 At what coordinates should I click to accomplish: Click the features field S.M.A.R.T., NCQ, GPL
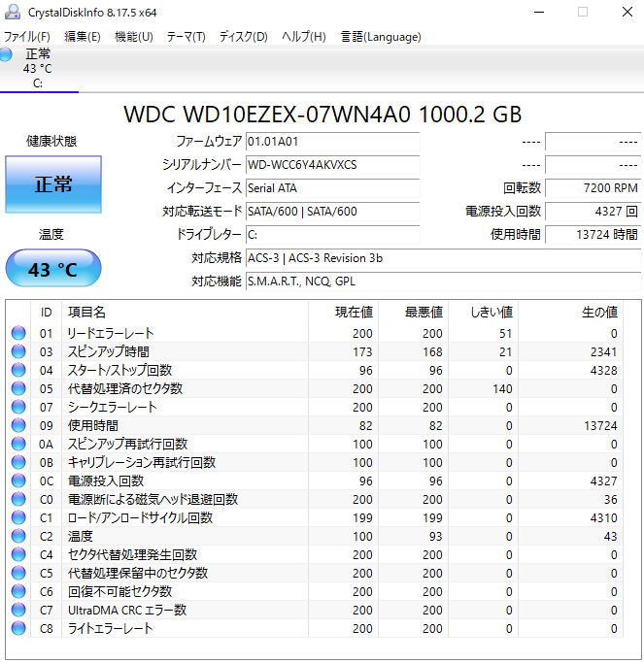(444, 282)
